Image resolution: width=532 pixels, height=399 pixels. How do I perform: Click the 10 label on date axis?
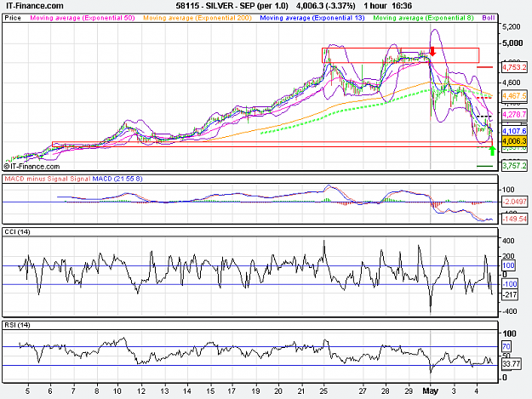(x=117, y=390)
